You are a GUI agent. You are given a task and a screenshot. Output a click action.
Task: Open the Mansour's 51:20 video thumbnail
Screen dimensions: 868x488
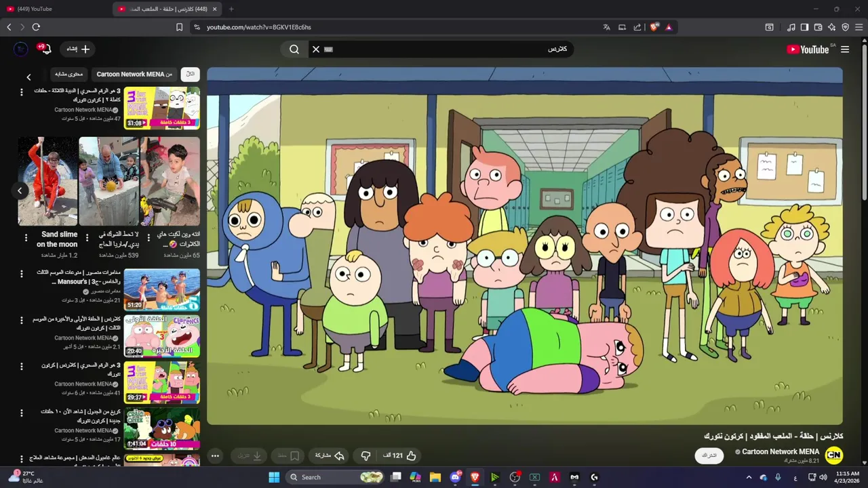161,290
